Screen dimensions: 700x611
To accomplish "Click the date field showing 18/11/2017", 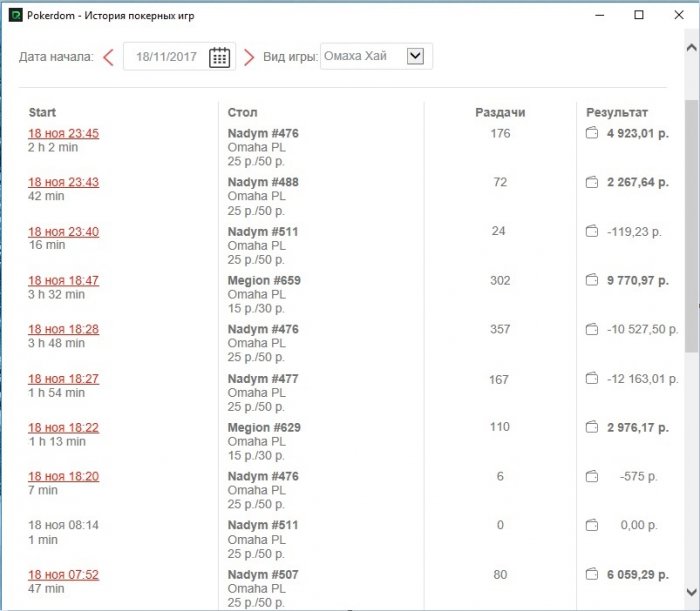I will (167, 57).
